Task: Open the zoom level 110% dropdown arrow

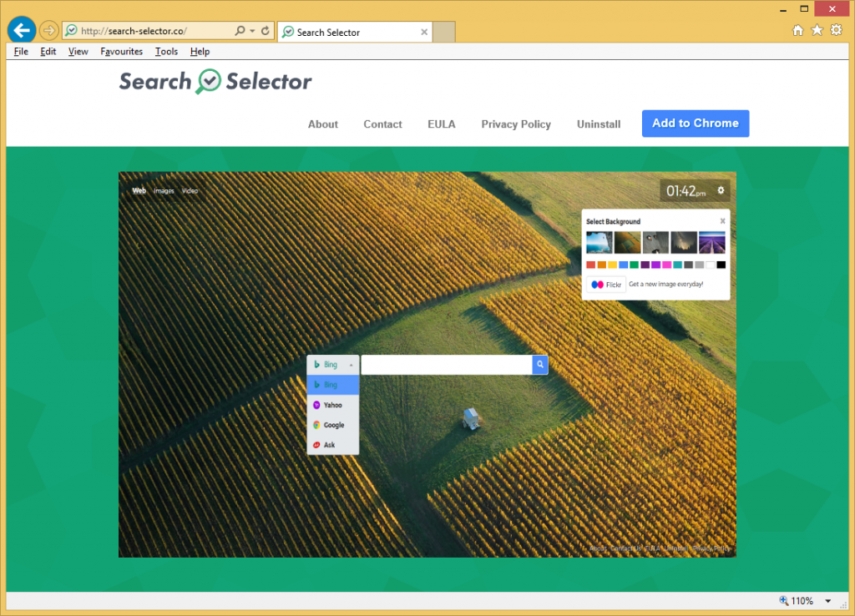Action: pos(827,601)
